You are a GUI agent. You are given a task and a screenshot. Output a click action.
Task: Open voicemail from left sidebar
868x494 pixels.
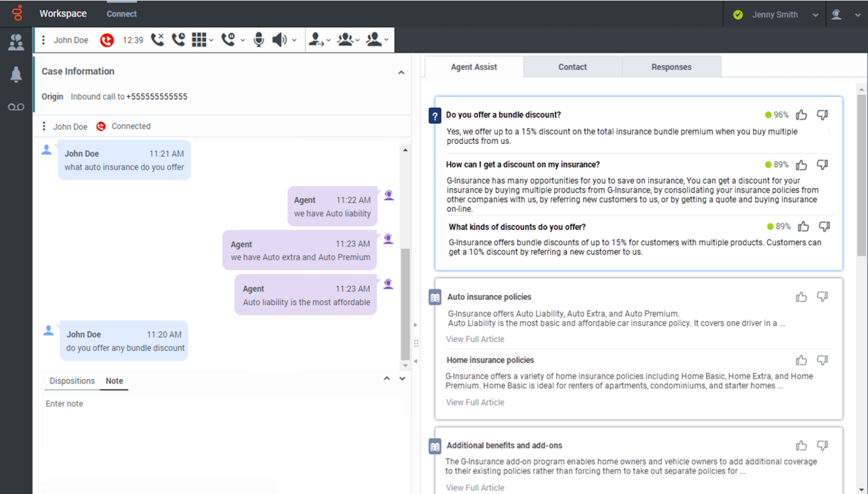pyautogui.click(x=16, y=107)
